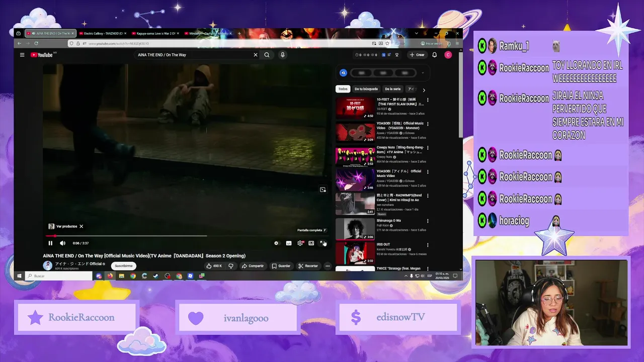Close the Ver productos overlay
644x362 pixels.
pyautogui.click(x=81, y=227)
